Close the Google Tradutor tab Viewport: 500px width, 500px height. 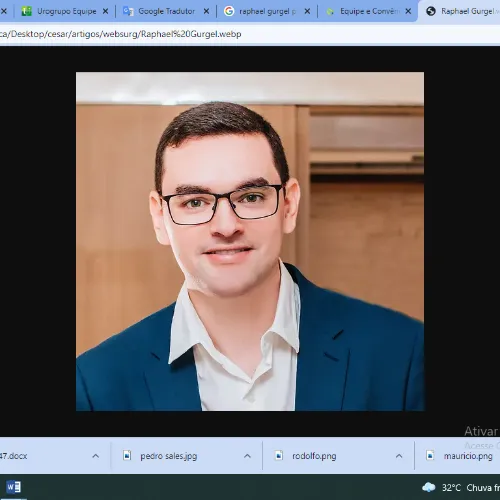206,11
